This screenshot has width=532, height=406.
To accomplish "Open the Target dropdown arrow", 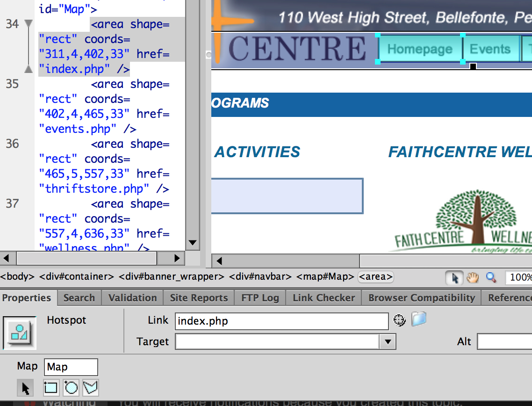I will 388,341.
